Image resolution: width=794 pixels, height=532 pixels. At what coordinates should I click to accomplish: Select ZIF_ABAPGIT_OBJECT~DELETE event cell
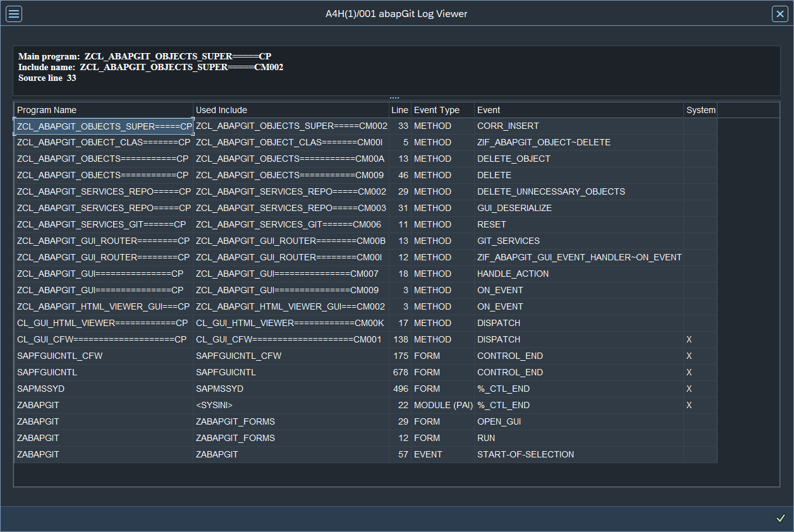pos(579,142)
